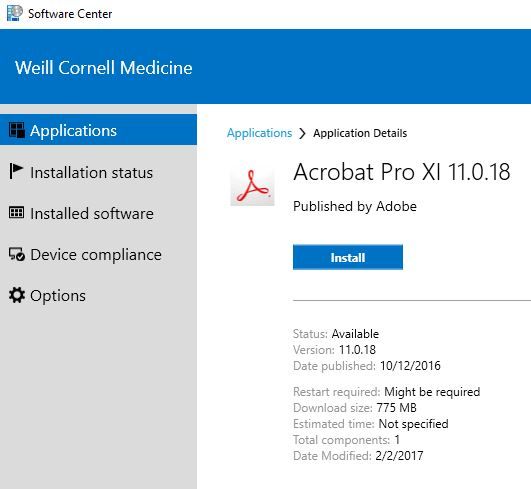
Task: Click the Applications grid icon in sidebar
Action: [x=17, y=130]
